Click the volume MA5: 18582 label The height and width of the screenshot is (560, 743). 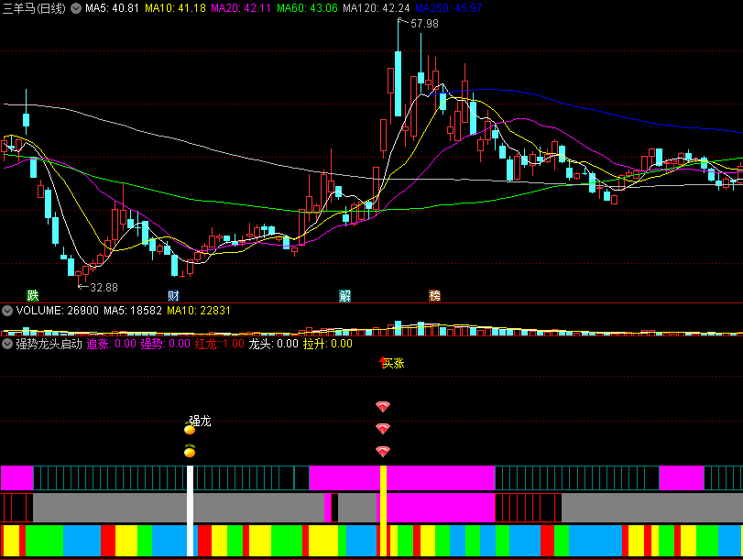pos(133,311)
